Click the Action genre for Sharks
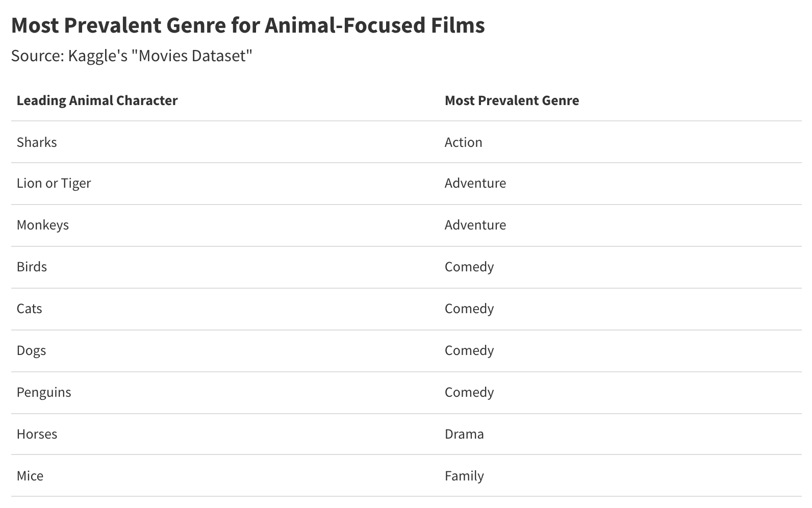 click(463, 142)
